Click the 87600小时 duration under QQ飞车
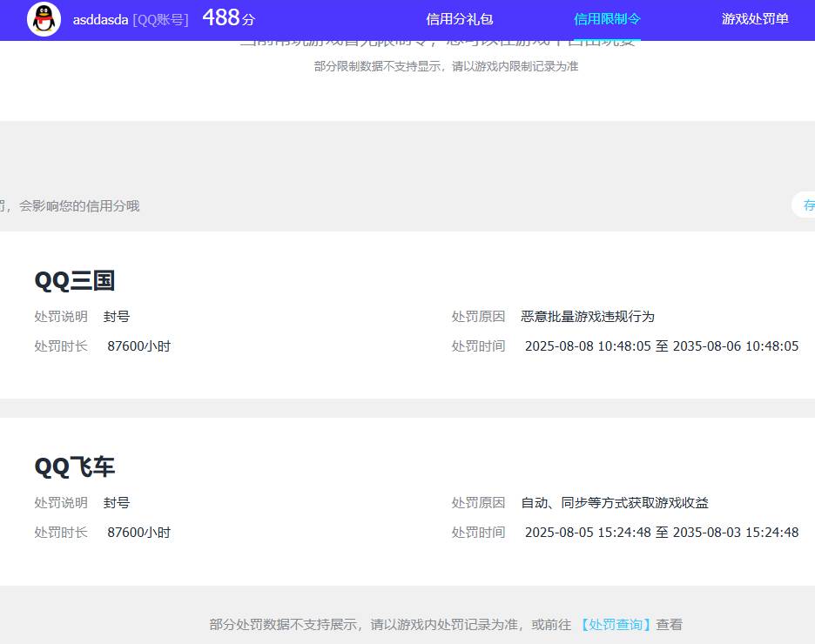 pyautogui.click(x=138, y=533)
